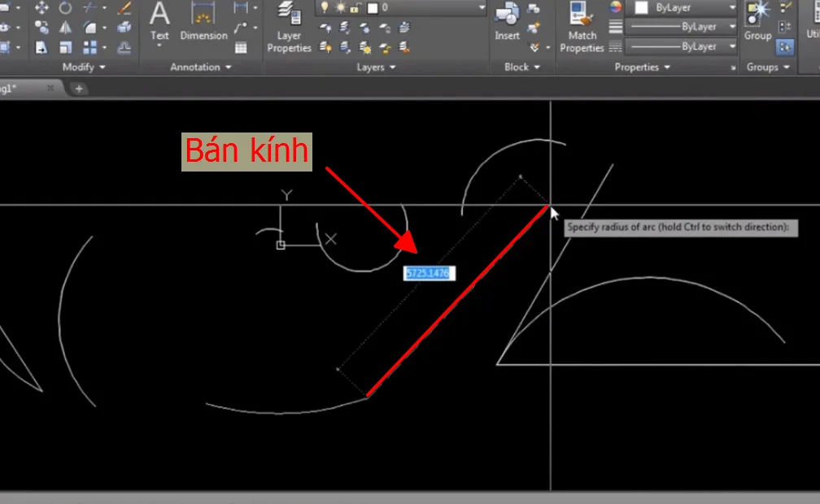Expand the Linear dimension dropdown arrow
The width and height of the screenshot is (820, 504).
pos(255,7)
